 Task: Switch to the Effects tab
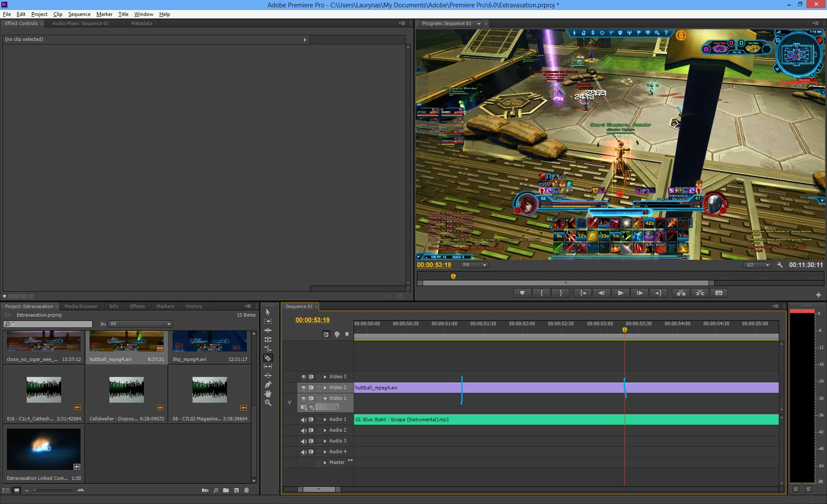coord(137,306)
